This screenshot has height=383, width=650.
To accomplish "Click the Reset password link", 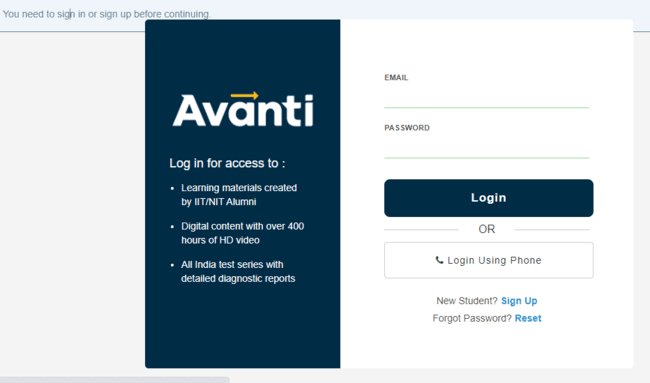I will tap(528, 318).
